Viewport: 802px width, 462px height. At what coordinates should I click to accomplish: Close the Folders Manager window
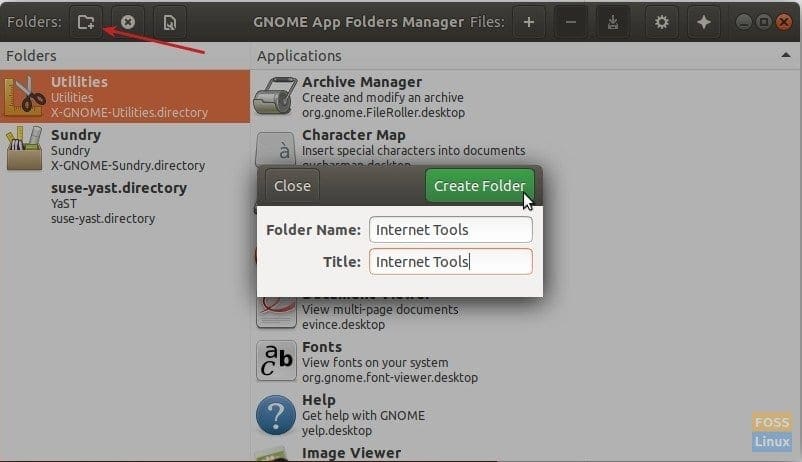[x=784, y=22]
